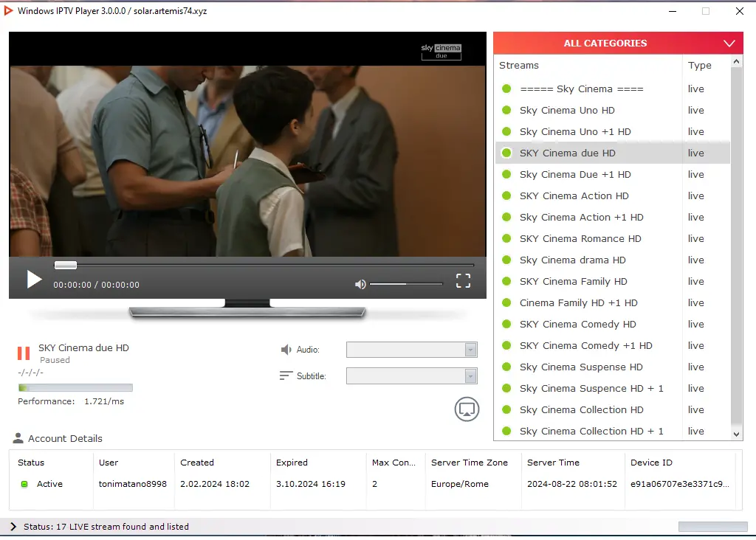Image resolution: width=756 pixels, height=540 pixels.
Task: Click the stream list scroll down arrow
Action: click(x=736, y=434)
